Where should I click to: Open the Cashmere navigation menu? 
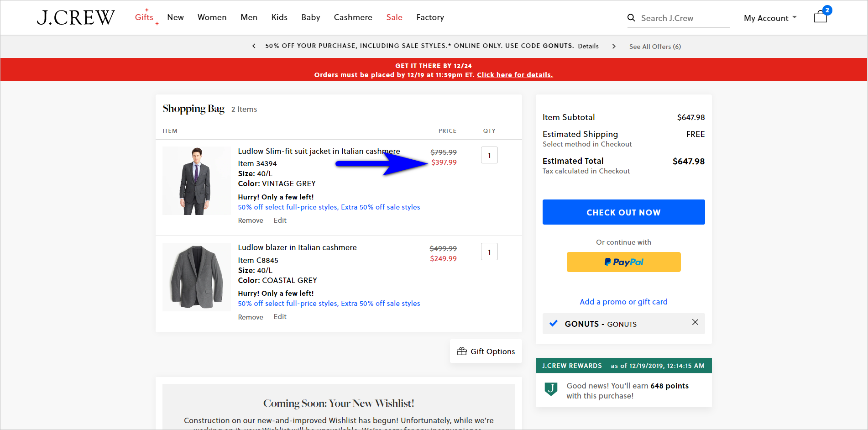pyautogui.click(x=353, y=17)
